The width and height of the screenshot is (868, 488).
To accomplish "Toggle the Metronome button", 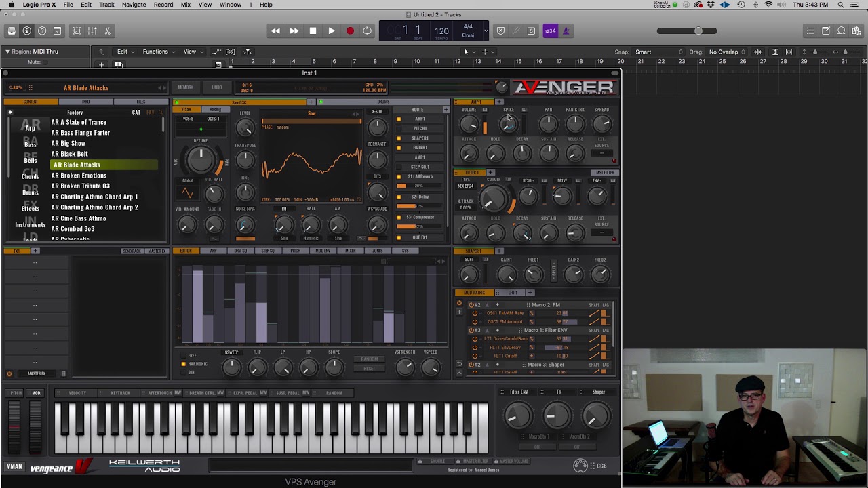I will [566, 30].
